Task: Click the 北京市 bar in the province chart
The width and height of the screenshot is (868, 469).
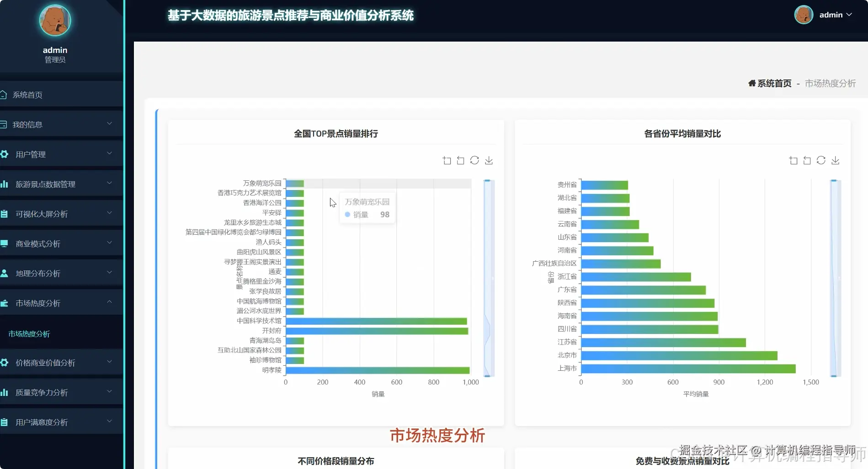Action: [679, 355]
